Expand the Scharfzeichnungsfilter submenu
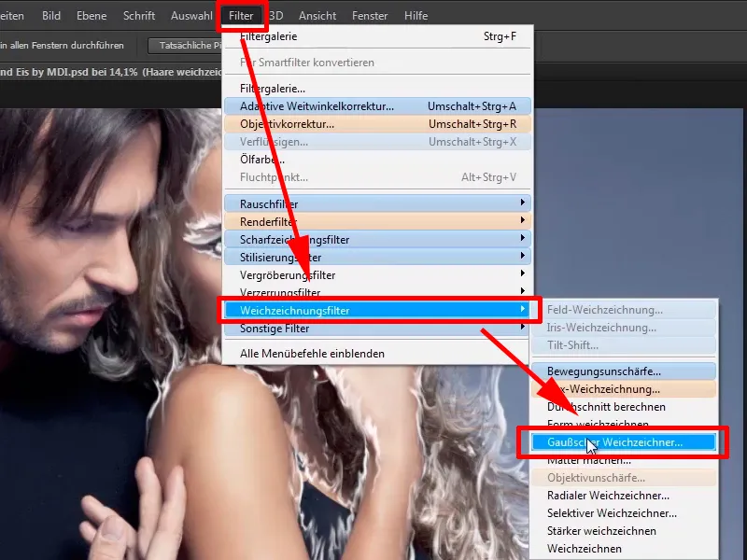This screenshot has height=560, width=747. click(x=377, y=240)
